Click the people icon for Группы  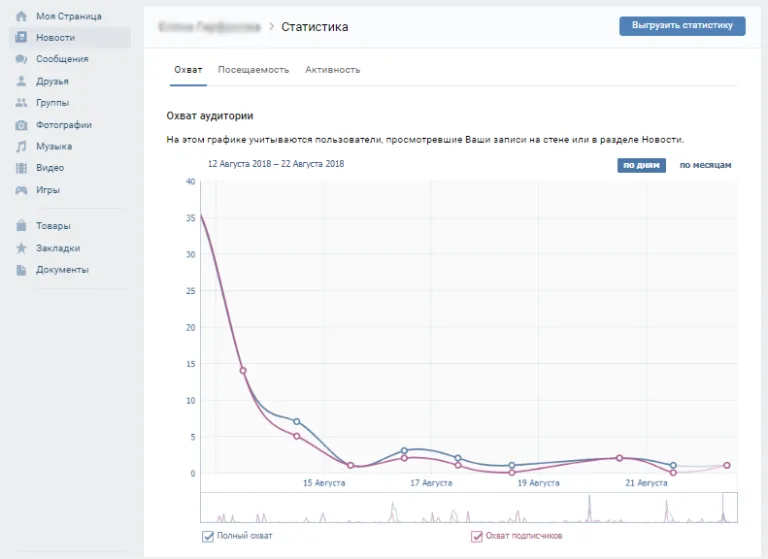tap(21, 102)
